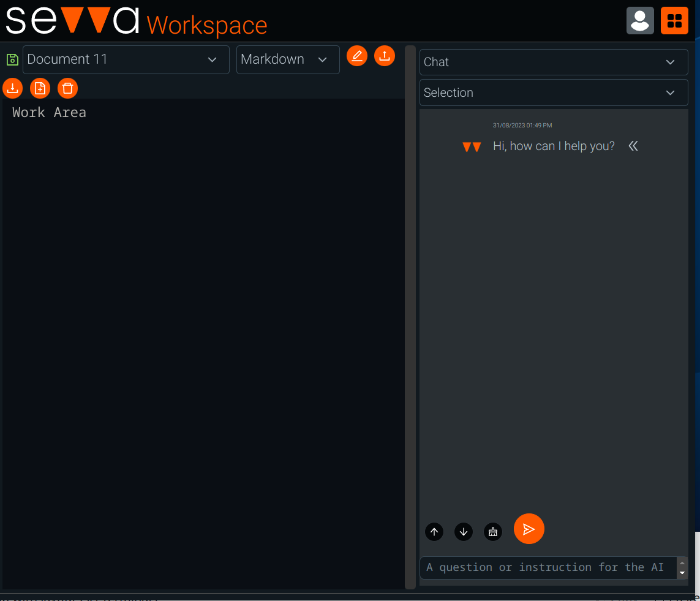Click the up arrow chat button
This screenshot has width=700, height=601.
click(x=434, y=532)
